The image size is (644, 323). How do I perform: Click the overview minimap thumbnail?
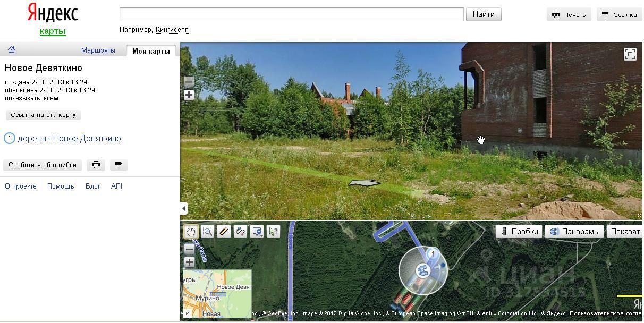click(x=217, y=294)
